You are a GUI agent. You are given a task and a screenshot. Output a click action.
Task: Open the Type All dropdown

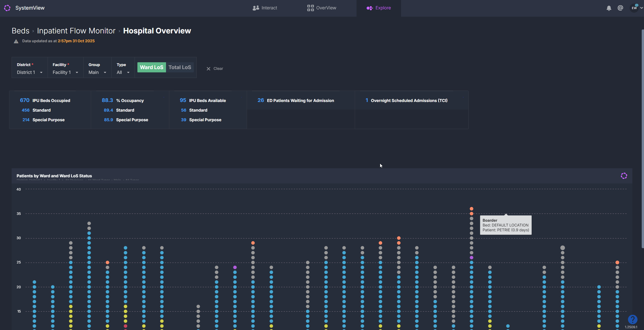pyautogui.click(x=123, y=72)
